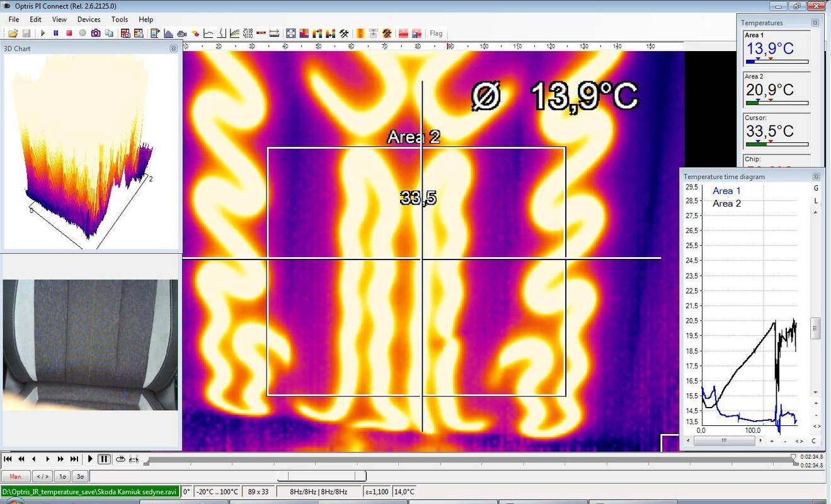Click the temperature range scaling slider
The image size is (831, 504).
pos(321,476)
